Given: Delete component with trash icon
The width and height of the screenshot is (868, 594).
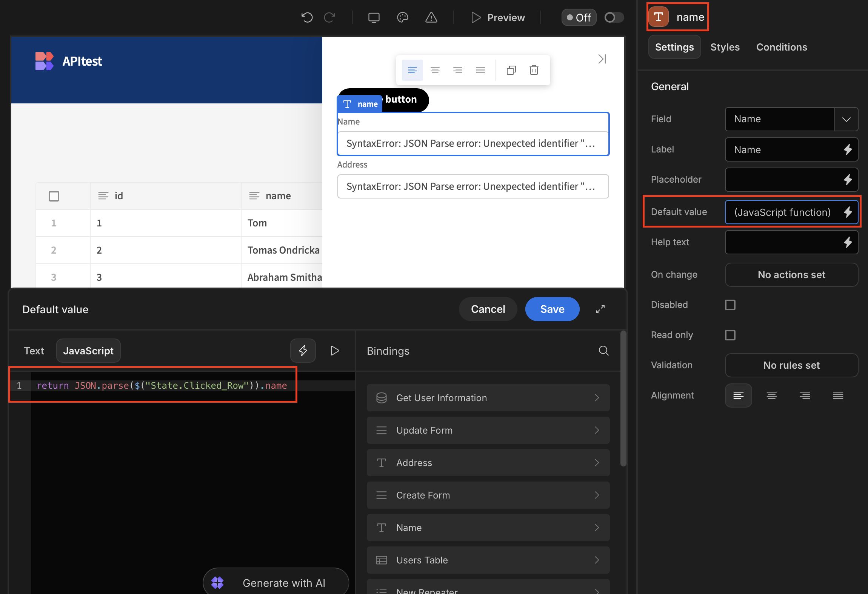Looking at the screenshot, I should click(534, 70).
